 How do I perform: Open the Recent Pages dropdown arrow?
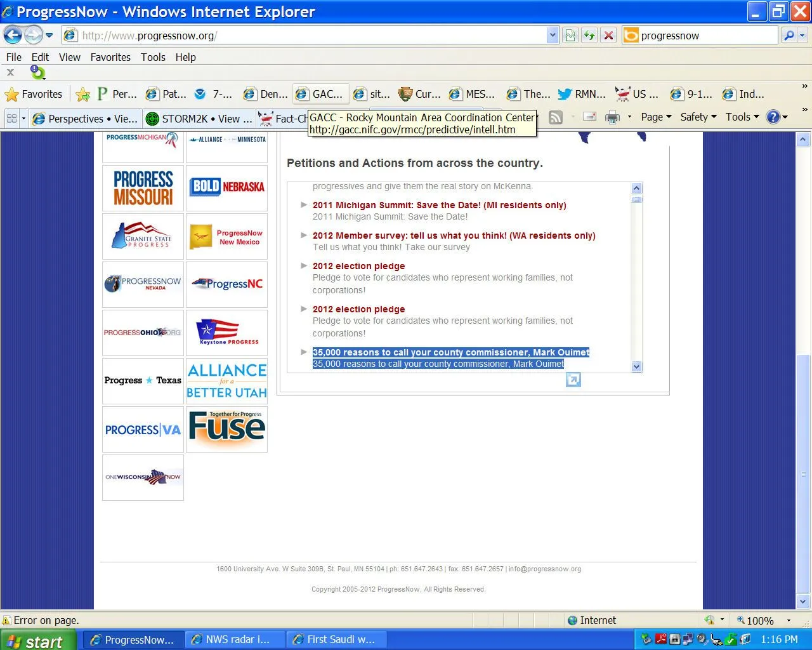[49, 35]
